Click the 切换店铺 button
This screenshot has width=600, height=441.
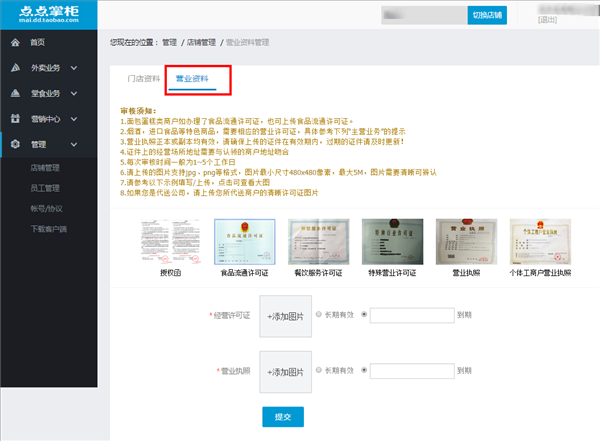coord(487,15)
